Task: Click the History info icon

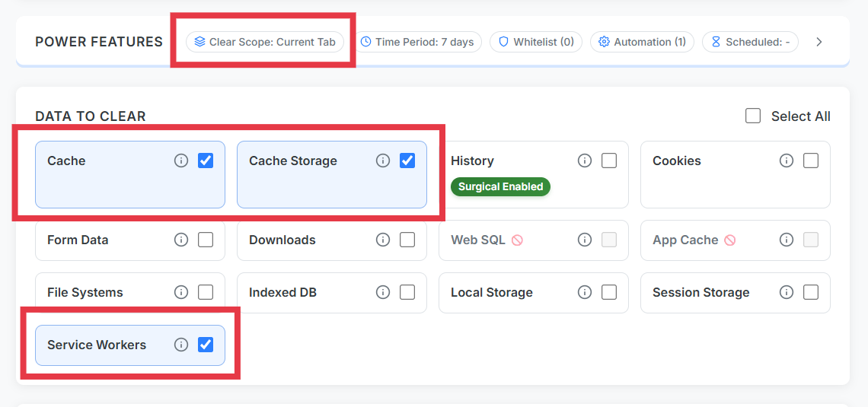Action: (x=585, y=161)
